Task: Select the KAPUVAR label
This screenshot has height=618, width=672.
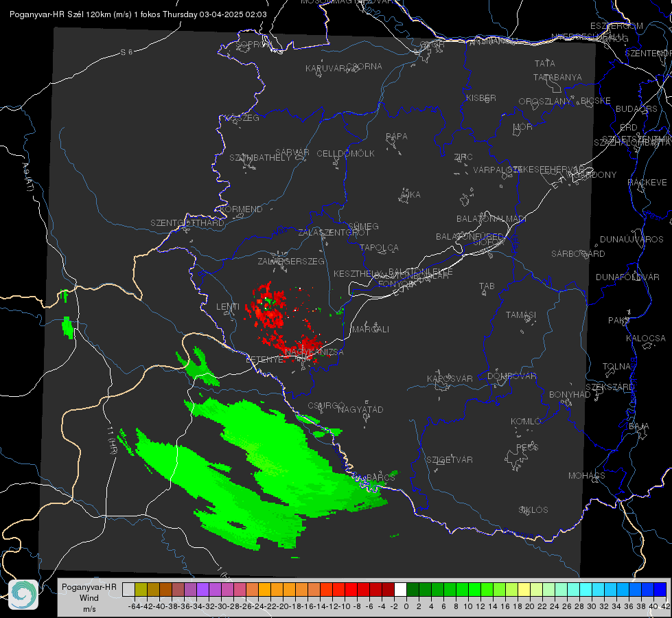Action: (326, 69)
